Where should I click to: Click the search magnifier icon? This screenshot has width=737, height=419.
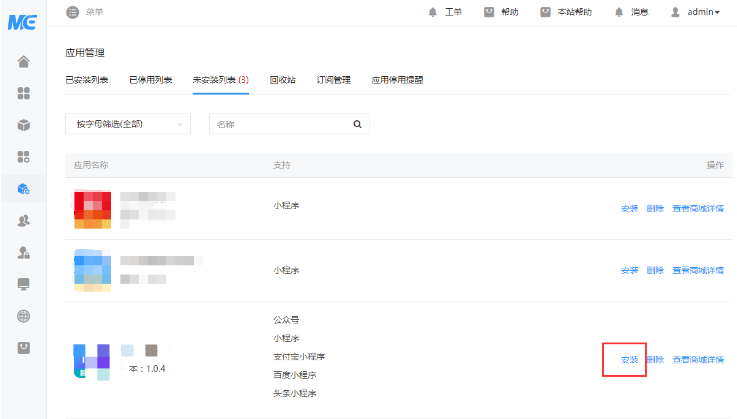pyautogui.click(x=357, y=125)
